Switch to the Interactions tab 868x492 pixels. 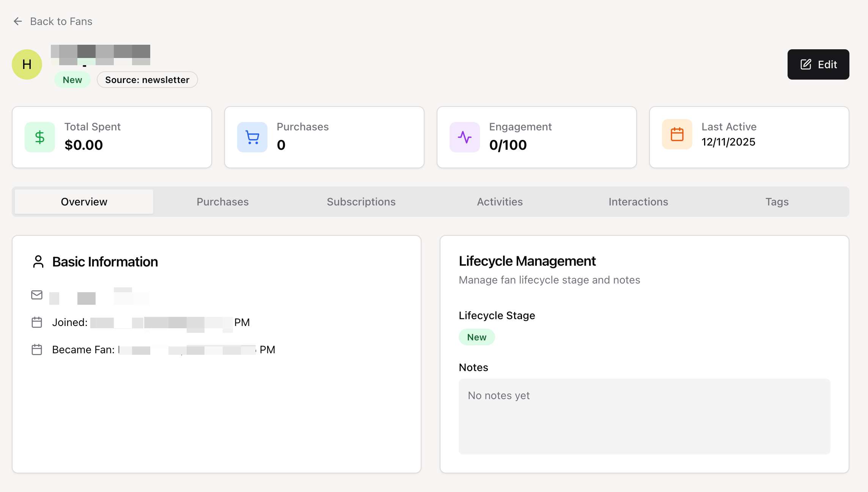(638, 202)
